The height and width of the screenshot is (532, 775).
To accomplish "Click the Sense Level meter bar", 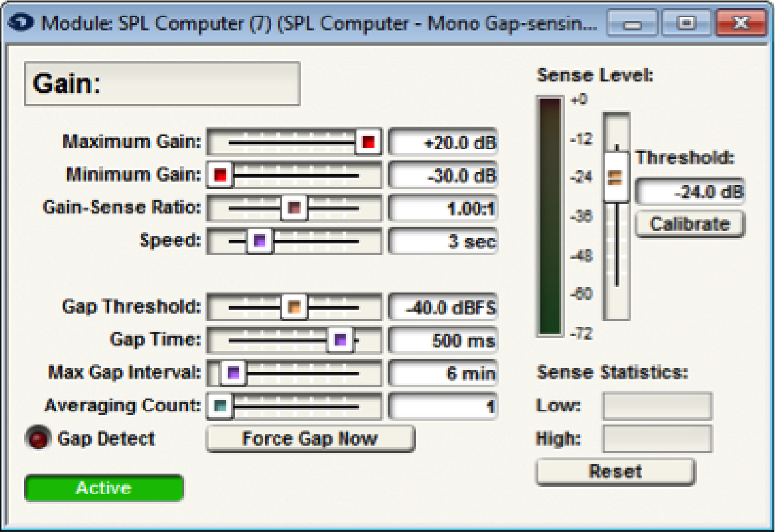I will (550, 216).
